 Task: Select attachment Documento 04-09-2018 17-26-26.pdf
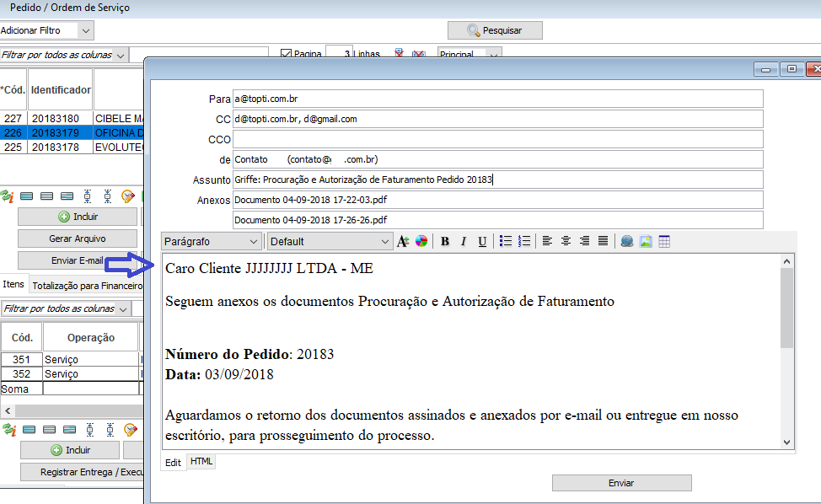pos(498,220)
